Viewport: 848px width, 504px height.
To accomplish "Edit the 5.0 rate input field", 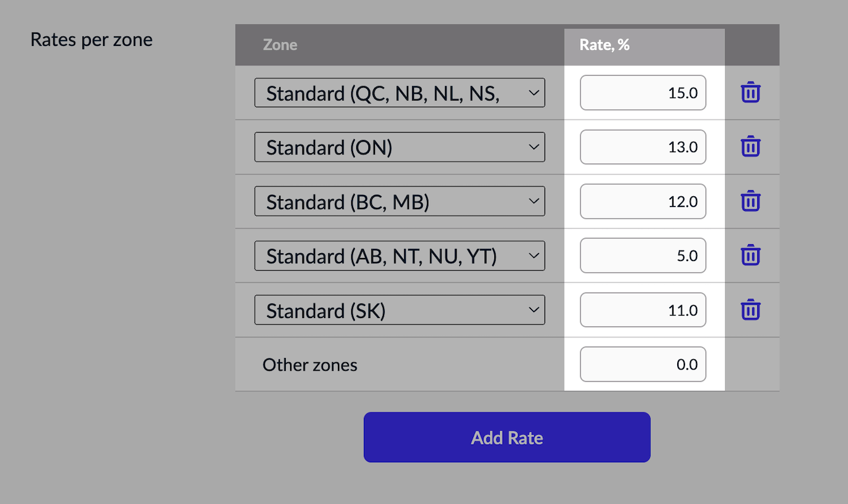I will [x=643, y=256].
